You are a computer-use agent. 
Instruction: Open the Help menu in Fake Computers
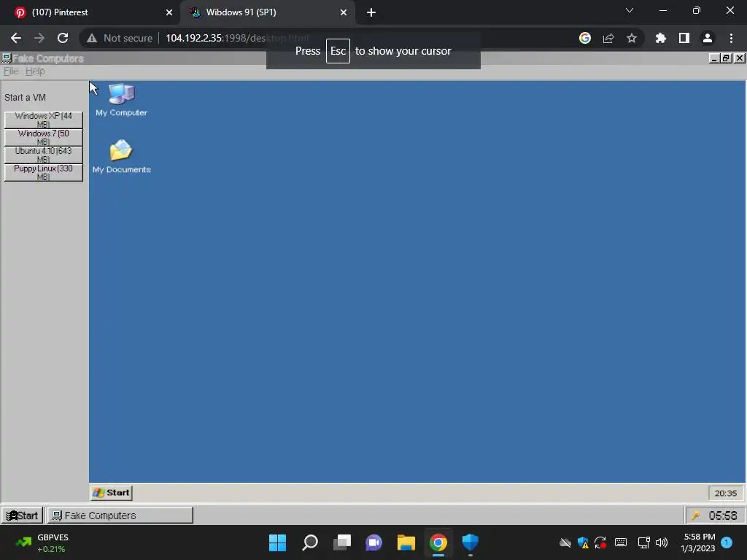(35, 71)
